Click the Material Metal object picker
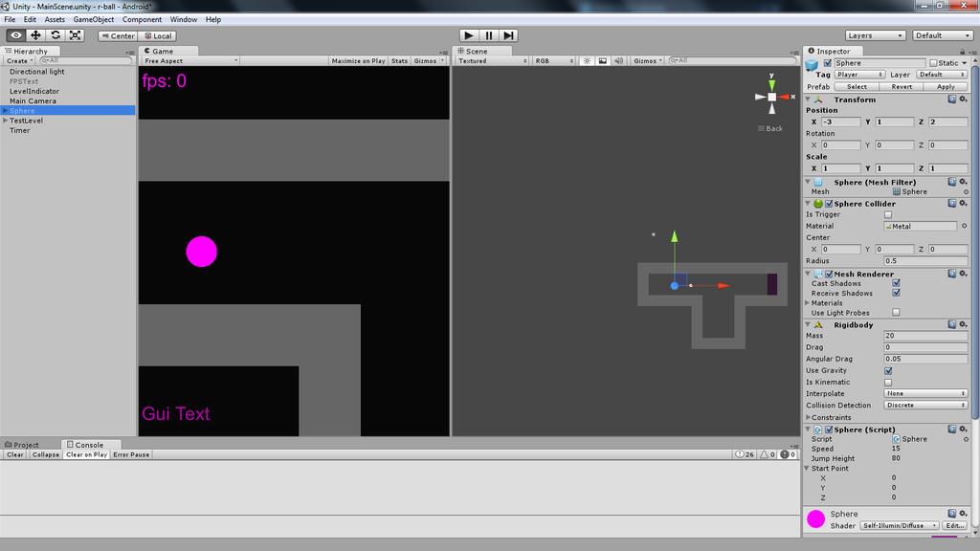 (964, 226)
